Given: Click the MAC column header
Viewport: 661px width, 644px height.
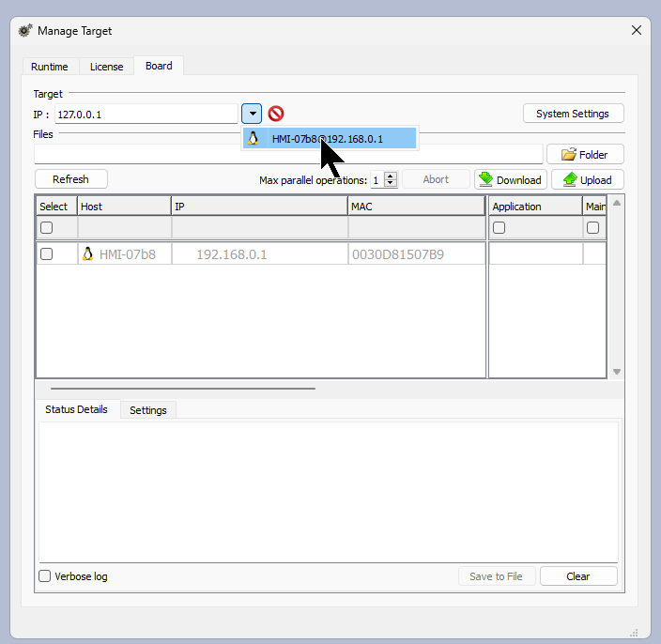Looking at the screenshot, I should (x=417, y=207).
